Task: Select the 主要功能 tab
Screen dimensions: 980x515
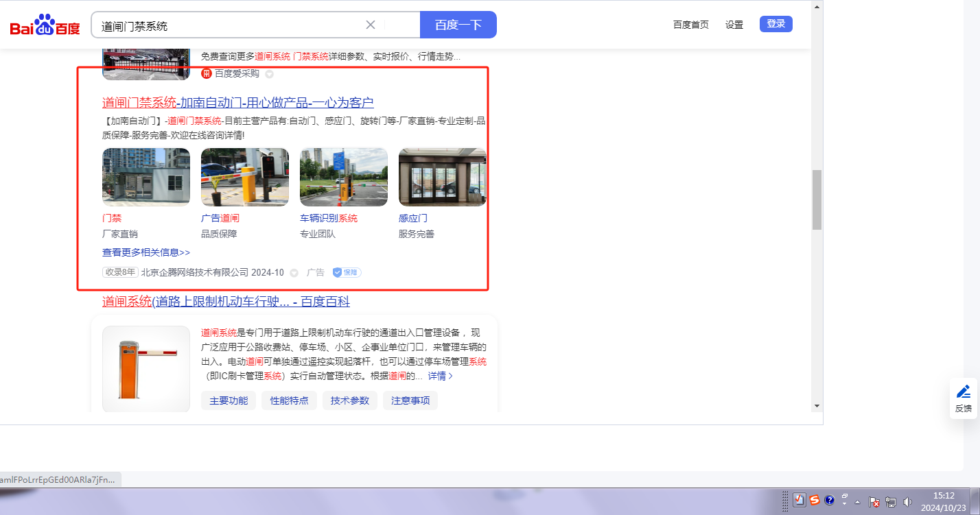Action: 229,400
